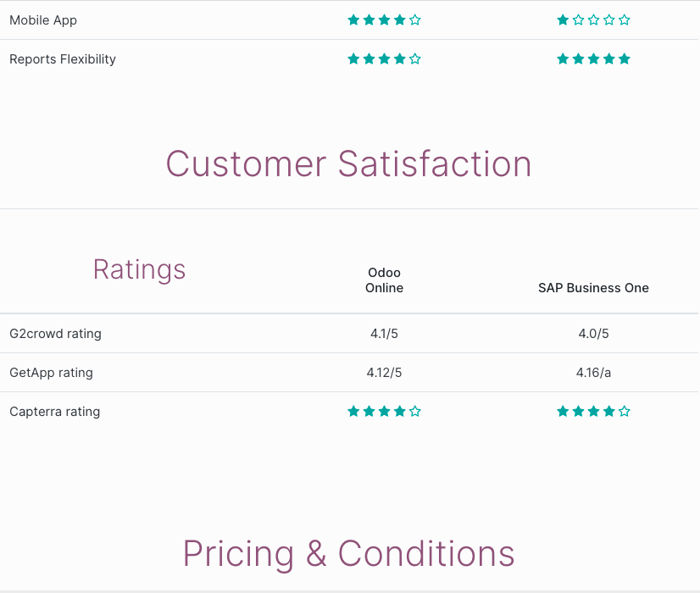Screen dimensions: 700x593
Task: Click Odoo's Mobile App star rating
Action: pos(384,20)
